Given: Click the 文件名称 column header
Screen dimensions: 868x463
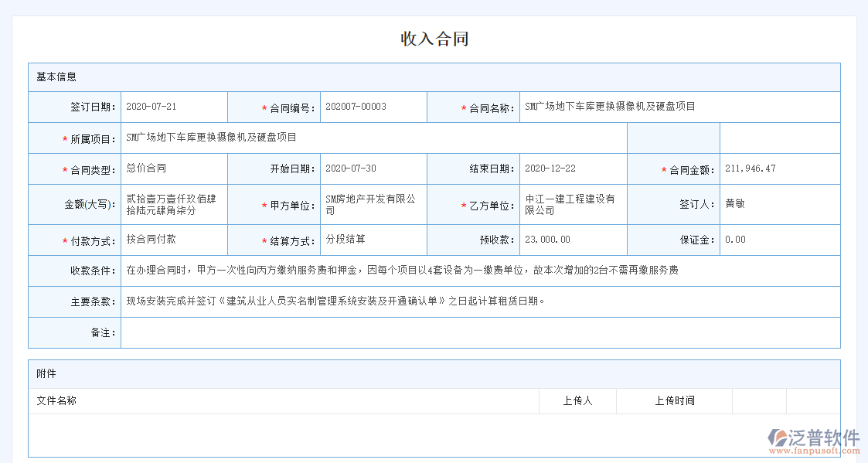Looking at the screenshot, I should coord(56,400).
